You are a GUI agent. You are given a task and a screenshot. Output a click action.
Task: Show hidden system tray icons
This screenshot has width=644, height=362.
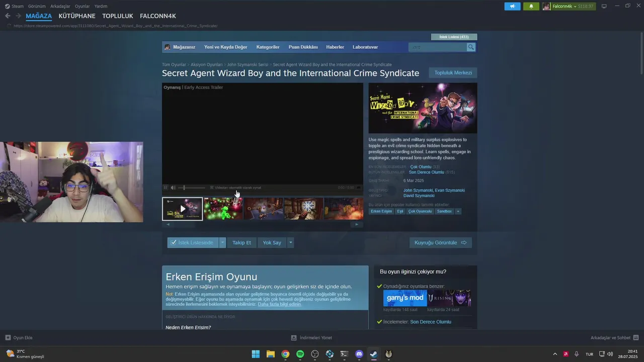555,354
